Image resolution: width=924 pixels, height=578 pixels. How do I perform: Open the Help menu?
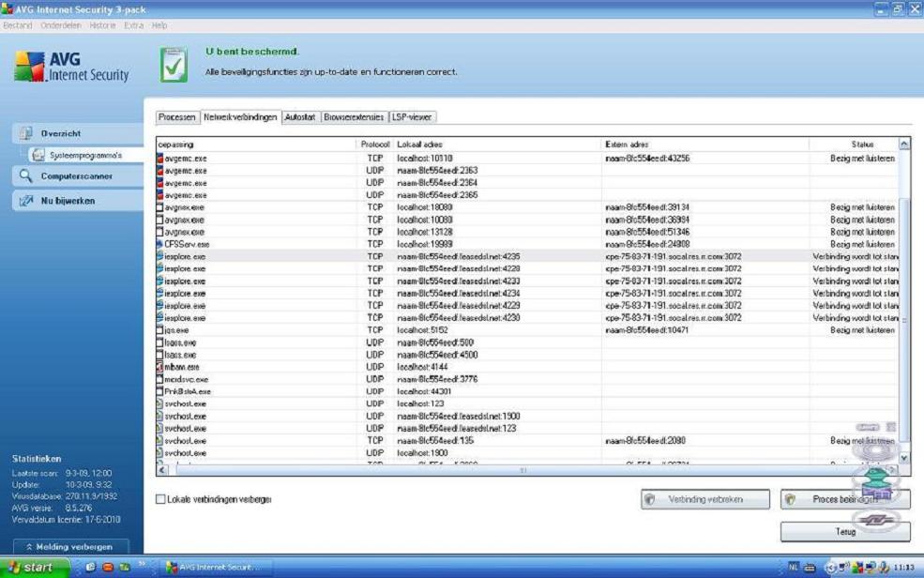[159, 25]
